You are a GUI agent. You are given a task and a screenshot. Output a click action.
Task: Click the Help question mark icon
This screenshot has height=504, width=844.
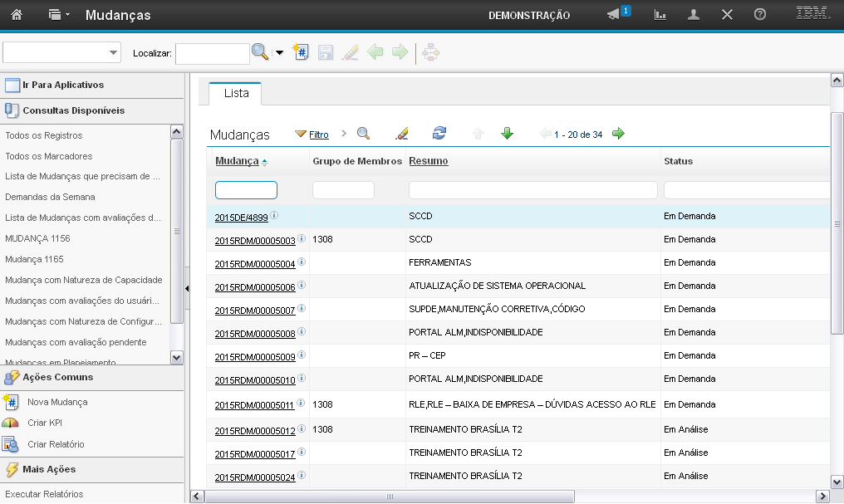759,15
